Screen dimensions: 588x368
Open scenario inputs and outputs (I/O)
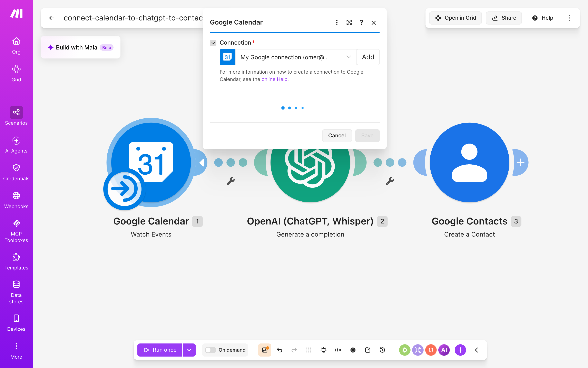(338, 350)
